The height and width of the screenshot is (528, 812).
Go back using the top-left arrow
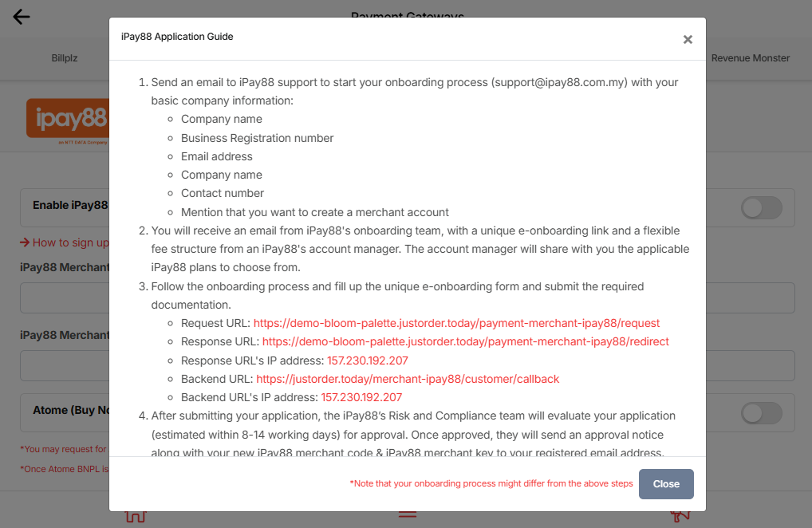22,17
